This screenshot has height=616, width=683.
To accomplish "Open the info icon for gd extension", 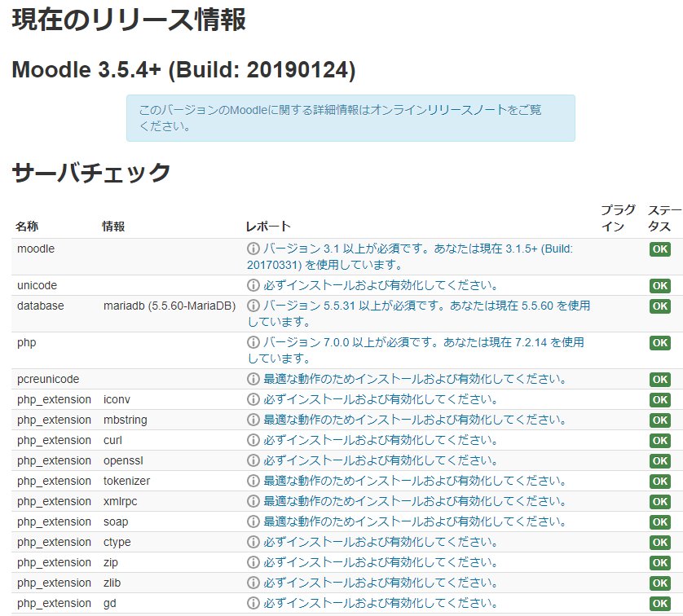I will (253, 603).
